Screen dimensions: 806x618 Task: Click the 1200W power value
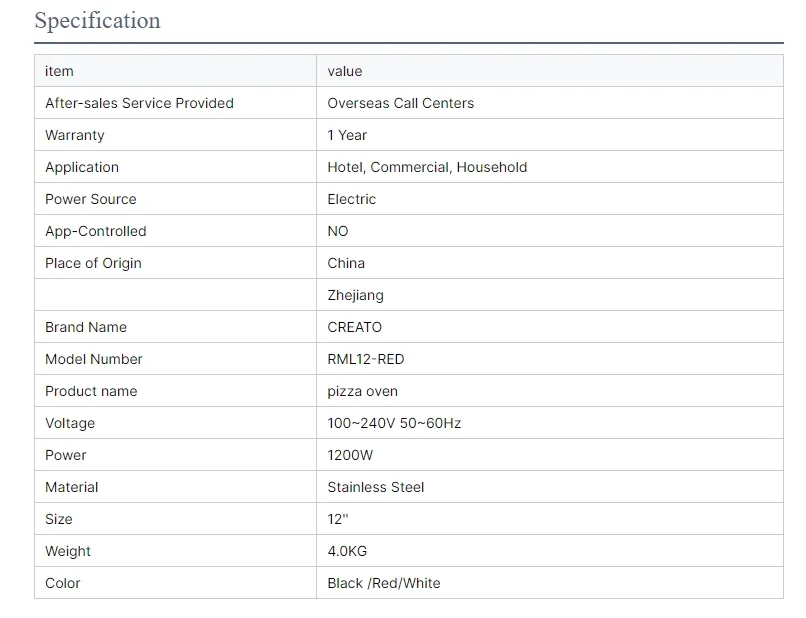pyautogui.click(x=350, y=455)
